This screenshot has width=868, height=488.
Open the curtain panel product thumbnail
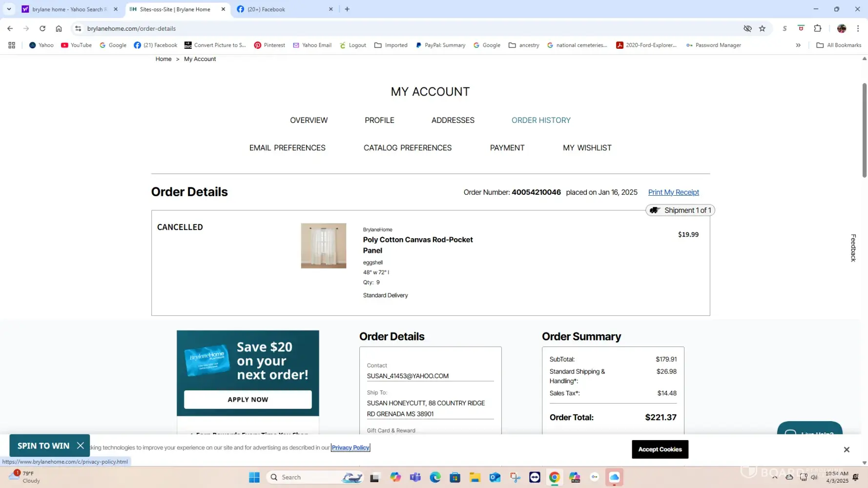[x=323, y=245]
